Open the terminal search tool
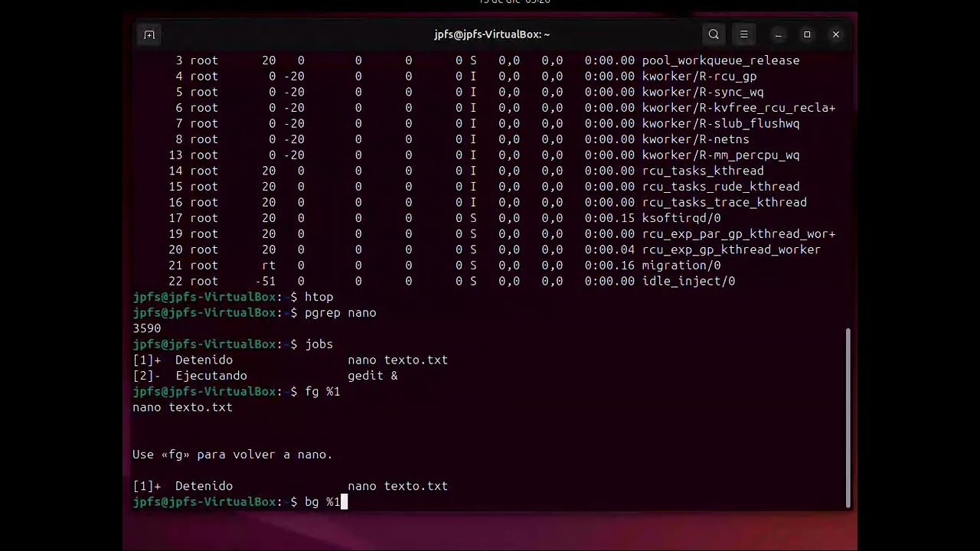Screen dimensions: 980x551 [x=714, y=34]
